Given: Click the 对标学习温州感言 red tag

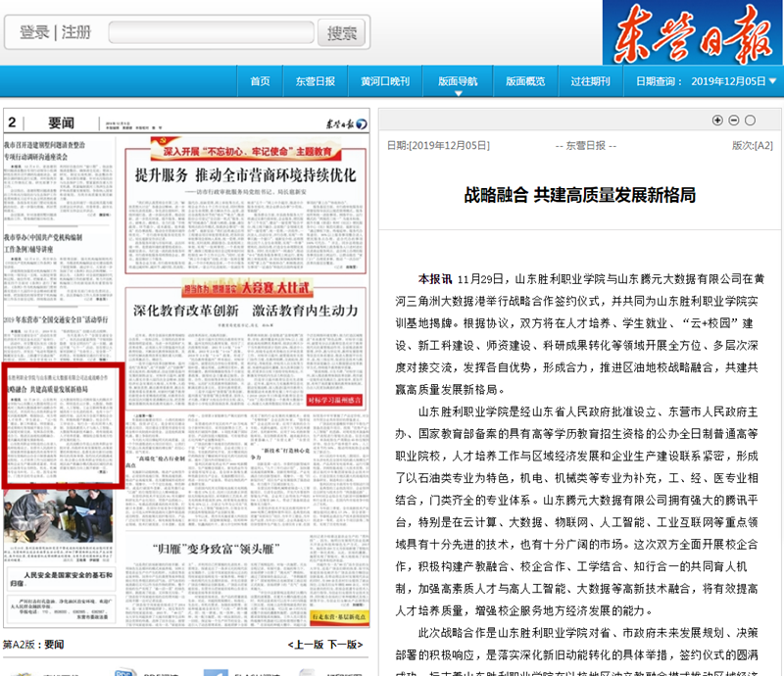Looking at the screenshot, I should coord(334,400).
